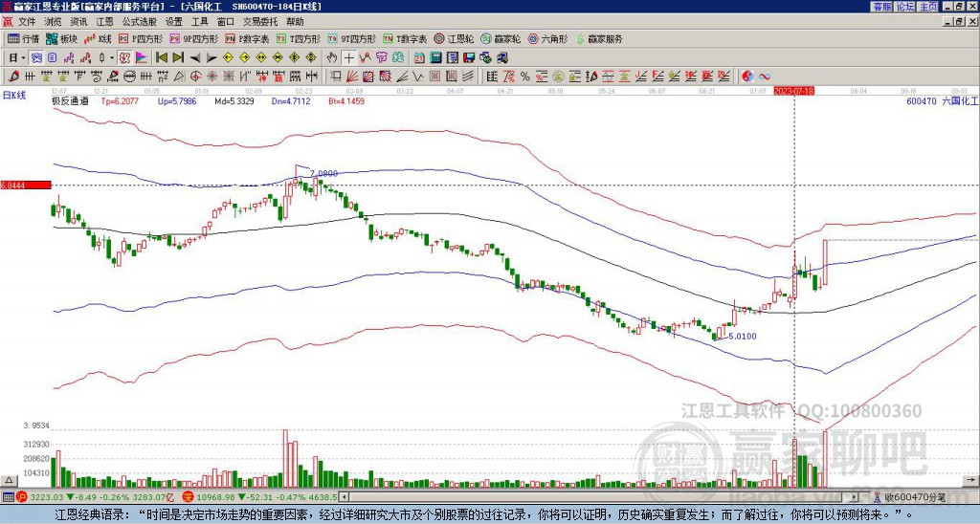Viewport: 980px width, 524px height.
Task: Jump to last bar icon
Action: click(178, 58)
